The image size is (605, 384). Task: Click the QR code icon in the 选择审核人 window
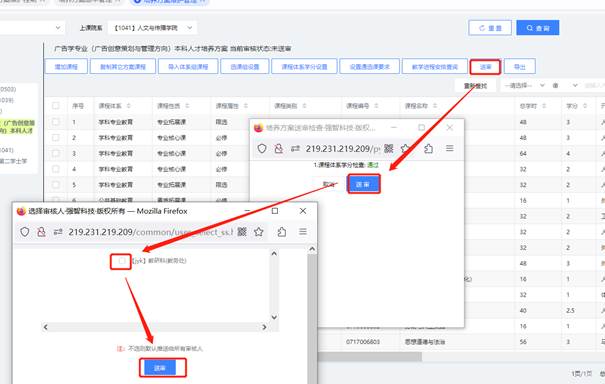242,232
